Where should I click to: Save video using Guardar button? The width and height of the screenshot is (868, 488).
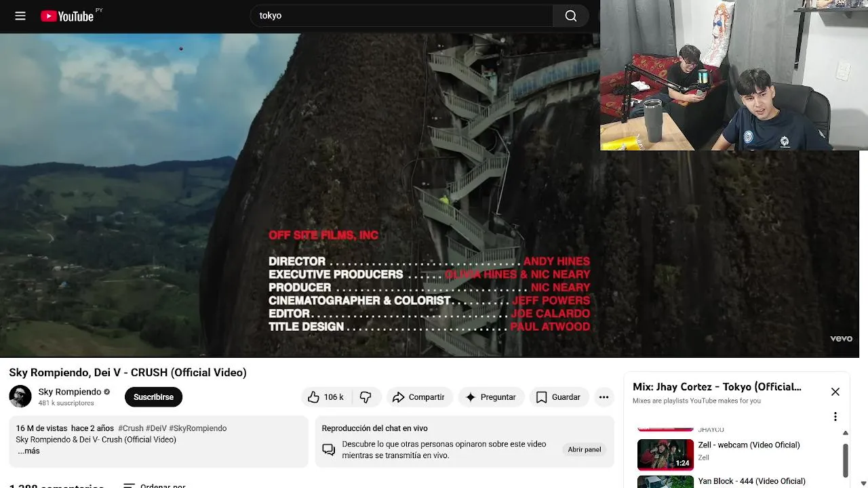point(559,397)
